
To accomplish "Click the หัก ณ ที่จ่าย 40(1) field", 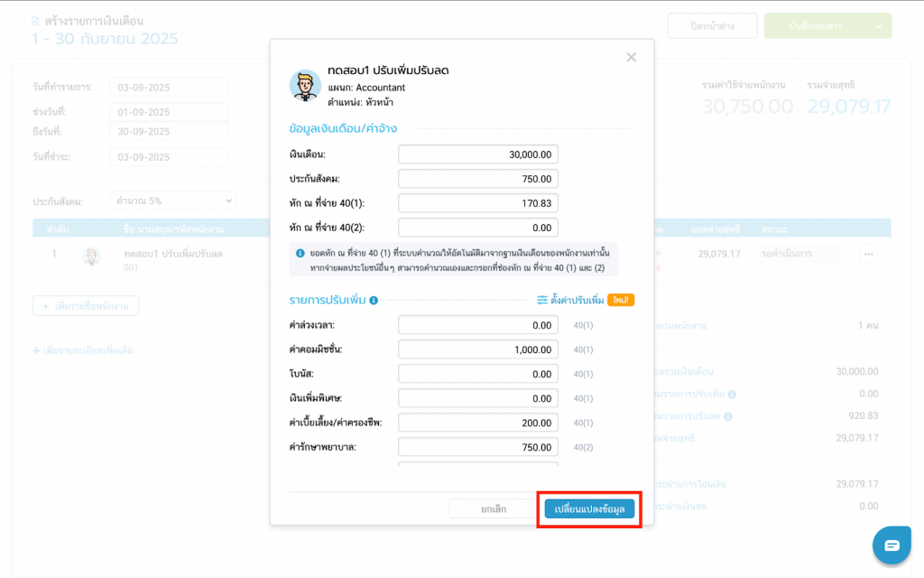I will pyautogui.click(x=477, y=203).
